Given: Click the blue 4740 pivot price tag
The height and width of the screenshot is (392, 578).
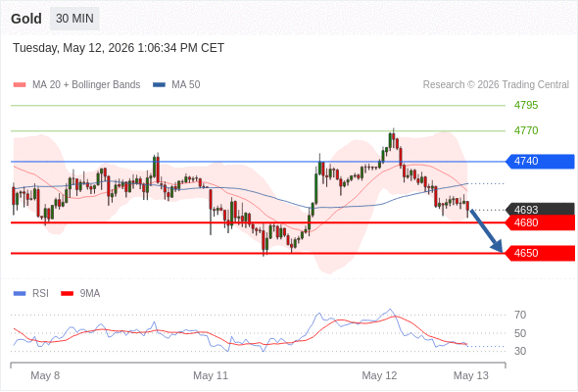Looking at the screenshot, I should pyautogui.click(x=540, y=162).
